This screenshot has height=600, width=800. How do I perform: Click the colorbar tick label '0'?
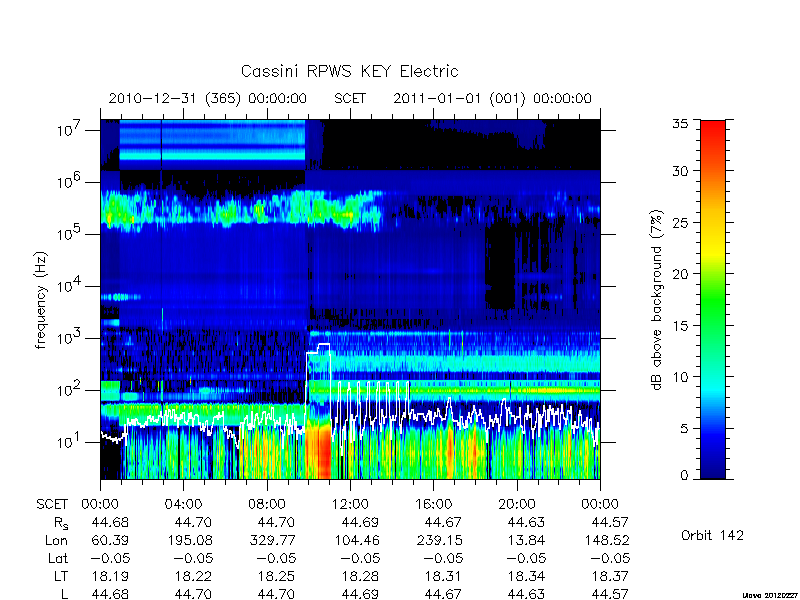[x=684, y=475]
